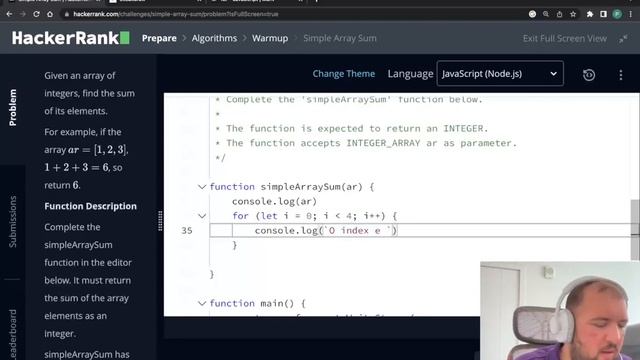Click the console.log(ar) code line
This screenshot has height=360, width=640.
[274, 201]
